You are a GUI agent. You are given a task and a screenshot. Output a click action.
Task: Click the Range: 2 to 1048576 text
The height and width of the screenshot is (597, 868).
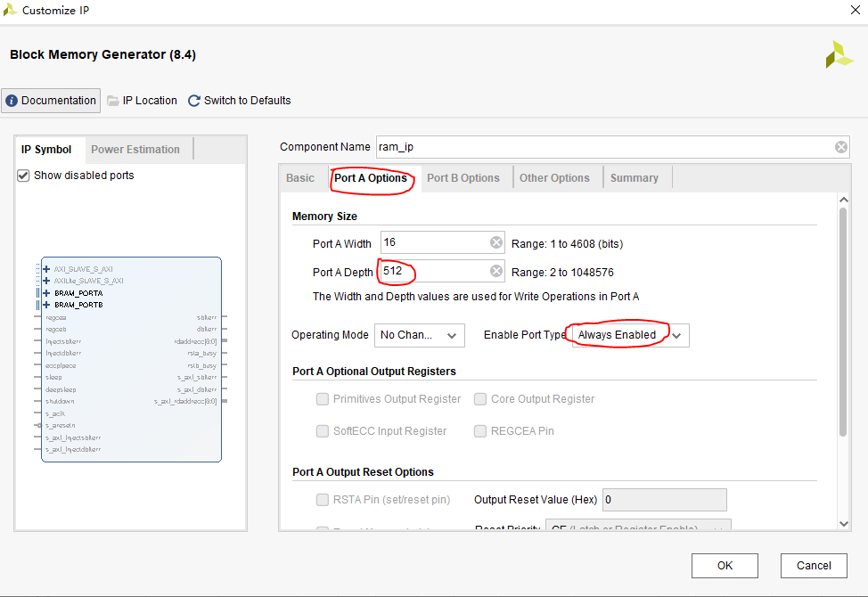point(562,273)
